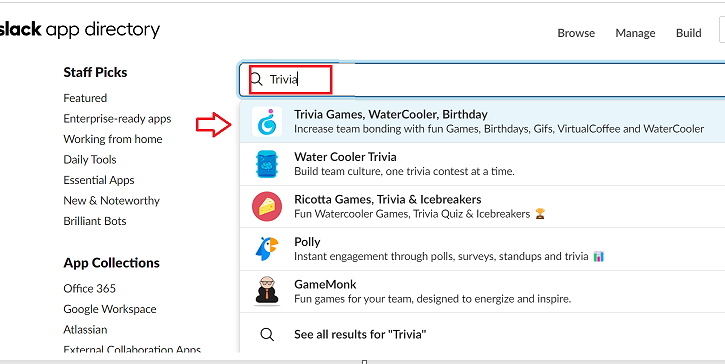Viewport: 725px width, 364px height.
Task: Select Working from home category
Action: 113,139
